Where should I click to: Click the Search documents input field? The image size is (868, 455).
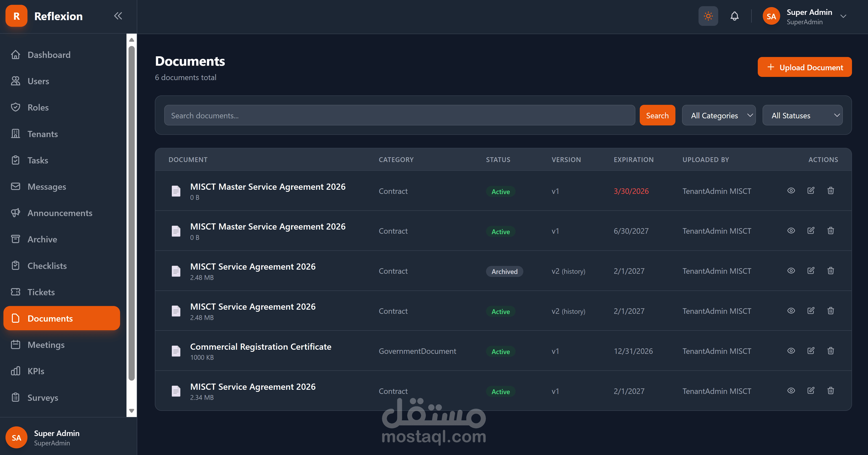(x=399, y=115)
